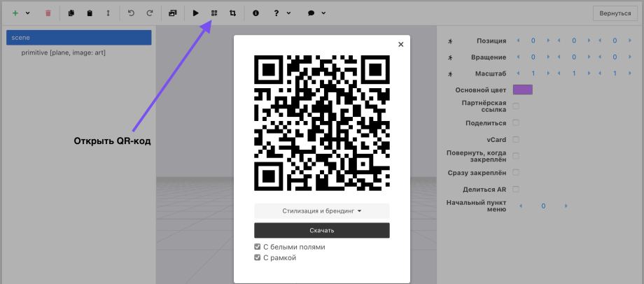Click the crop icon in toolbar
Screen dimensions: 644x284
(232, 13)
